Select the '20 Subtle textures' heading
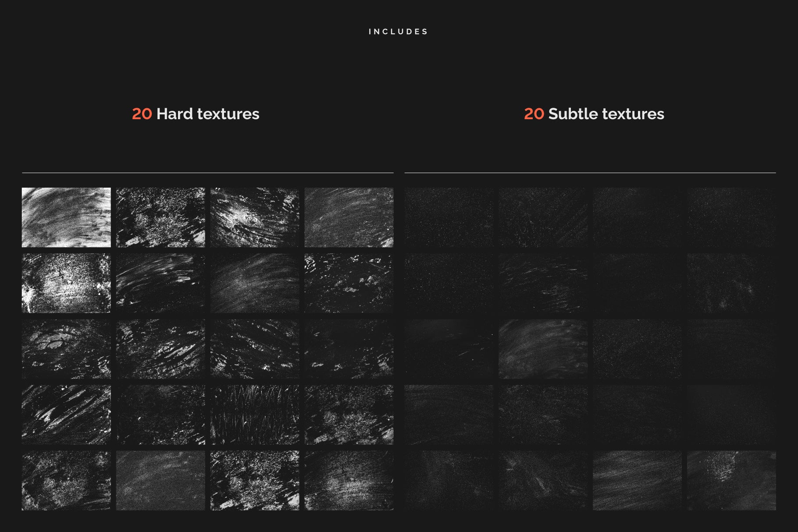 tap(594, 114)
